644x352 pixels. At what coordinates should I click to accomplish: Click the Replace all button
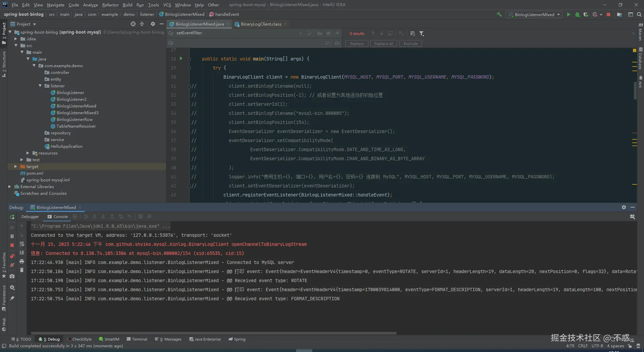[383, 44]
